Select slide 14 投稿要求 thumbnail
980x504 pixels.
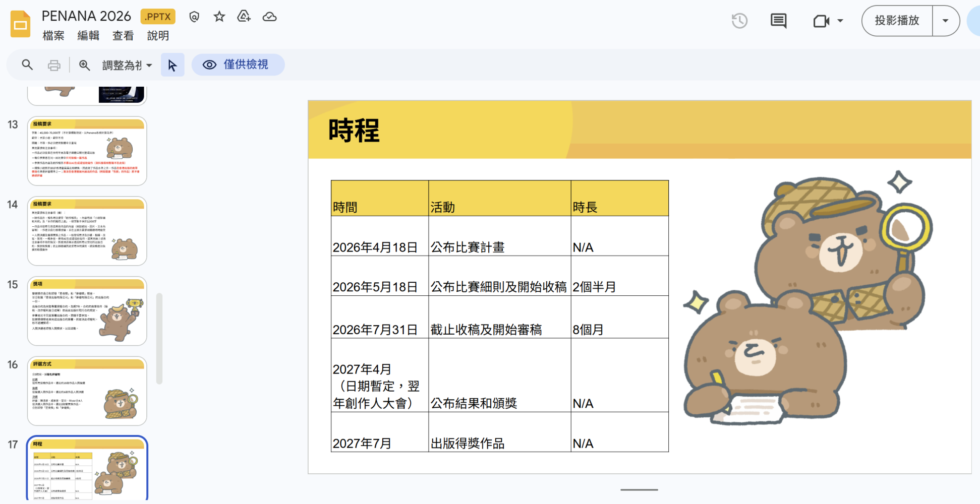click(87, 231)
